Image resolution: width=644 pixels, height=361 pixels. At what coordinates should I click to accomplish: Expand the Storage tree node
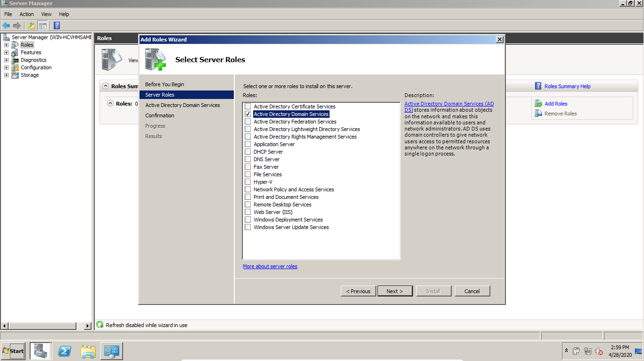6,75
